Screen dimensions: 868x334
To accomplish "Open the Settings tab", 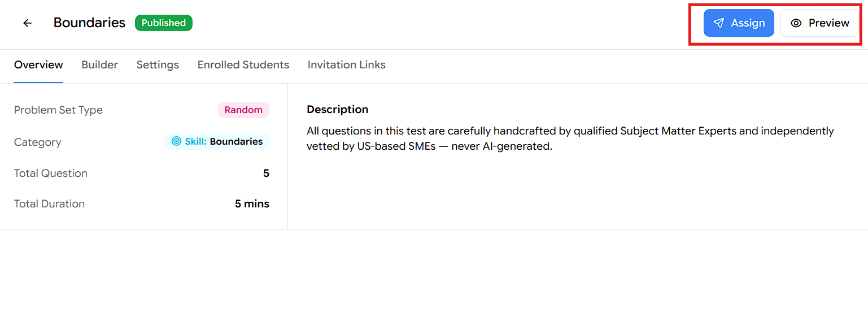I will tap(158, 65).
